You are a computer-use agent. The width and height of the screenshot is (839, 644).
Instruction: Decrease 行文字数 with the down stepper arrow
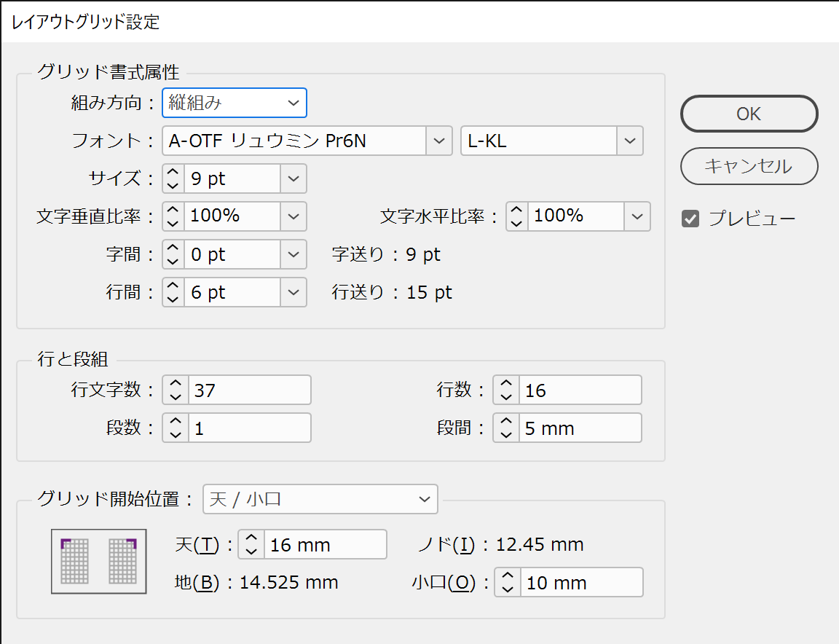tap(176, 397)
